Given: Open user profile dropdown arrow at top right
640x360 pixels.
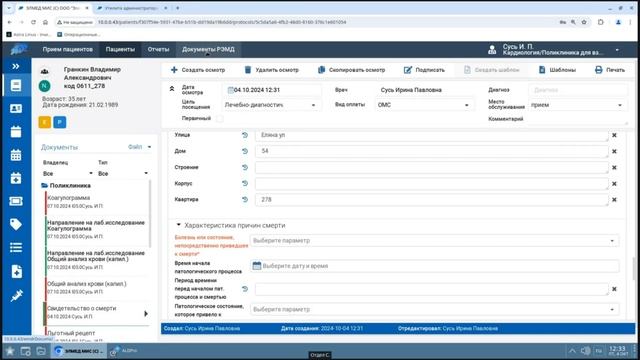Looking at the screenshot, I should (617, 50).
